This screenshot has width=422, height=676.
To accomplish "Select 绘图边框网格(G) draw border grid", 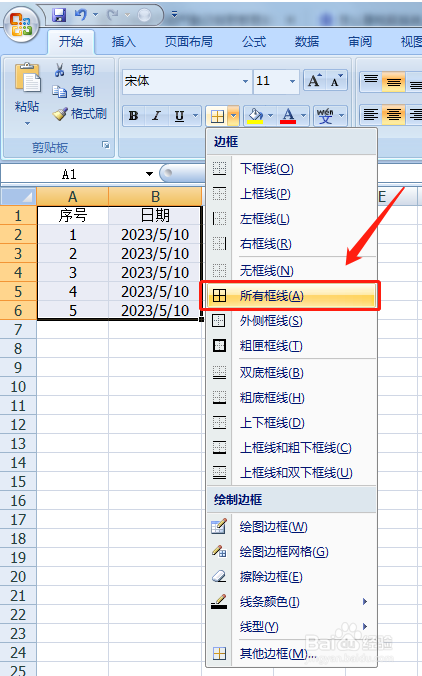I will pos(292,552).
